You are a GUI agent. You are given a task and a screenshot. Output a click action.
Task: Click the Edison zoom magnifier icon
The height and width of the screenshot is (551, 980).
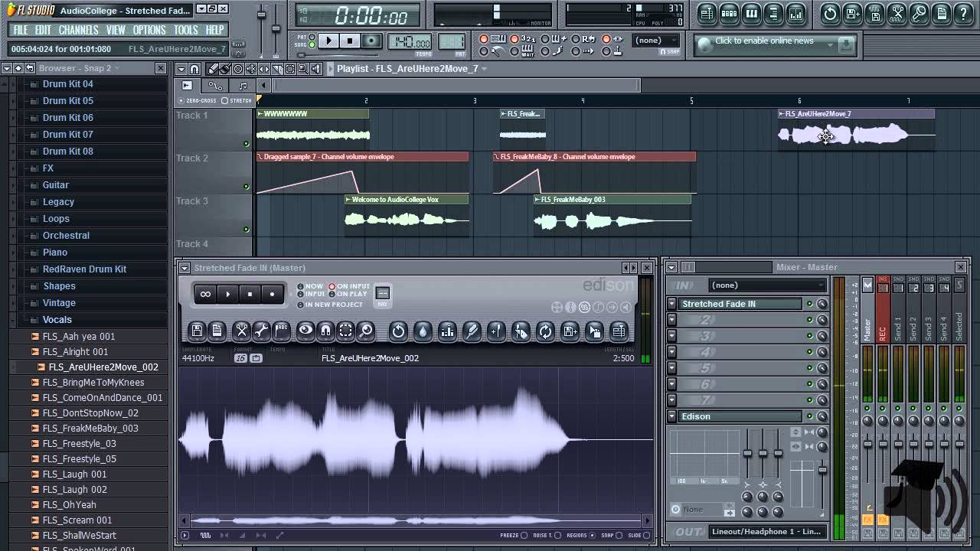366,331
